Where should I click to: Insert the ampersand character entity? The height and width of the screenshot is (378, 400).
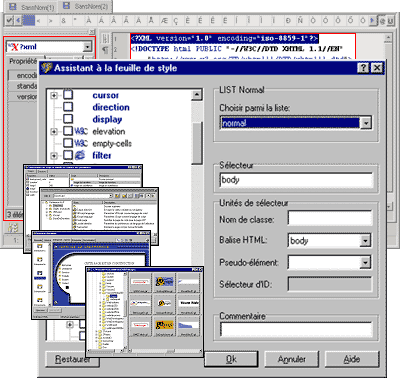pos(63,21)
